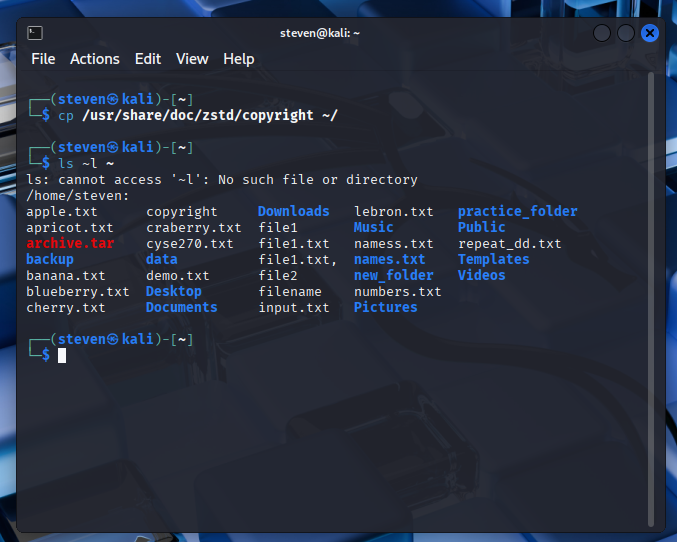The width and height of the screenshot is (677, 542).
Task: Open the Edit menu
Action: [x=148, y=59]
